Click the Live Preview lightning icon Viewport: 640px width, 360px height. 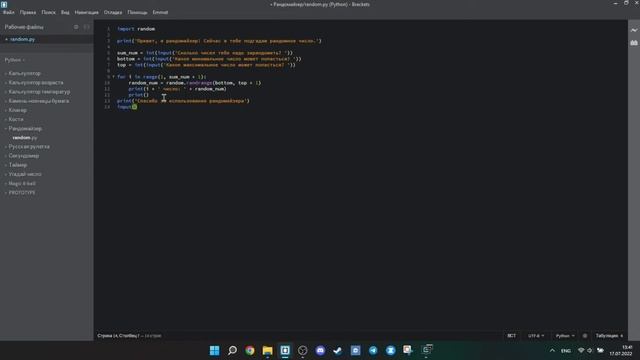point(633,30)
